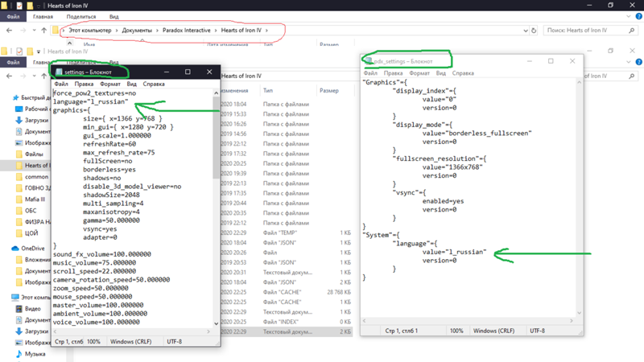Open Файл menu in pdx_settings Notepad

pos(370,73)
